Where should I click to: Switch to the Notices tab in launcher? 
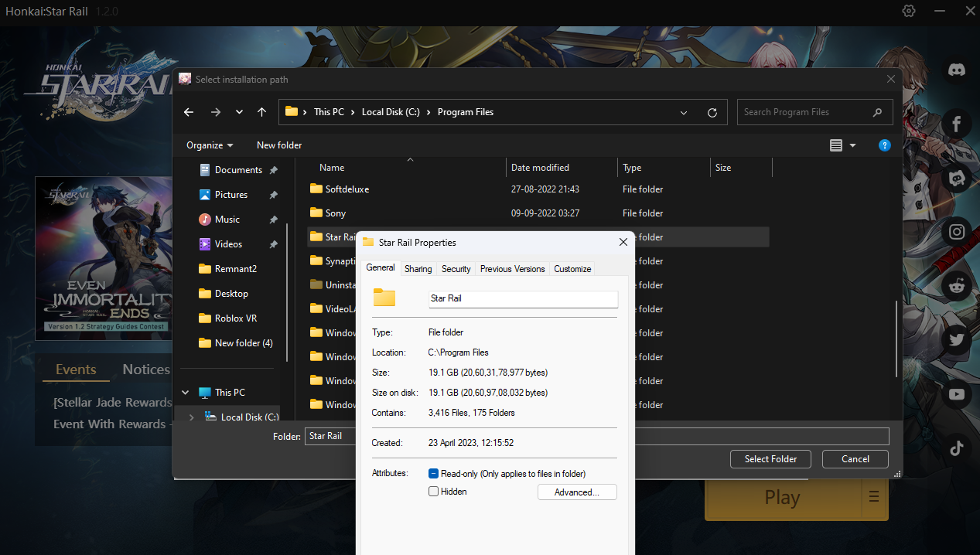pyautogui.click(x=146, y=369)
